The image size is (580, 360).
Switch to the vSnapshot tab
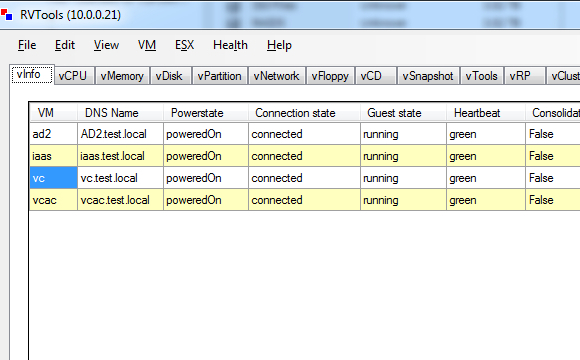428,76
